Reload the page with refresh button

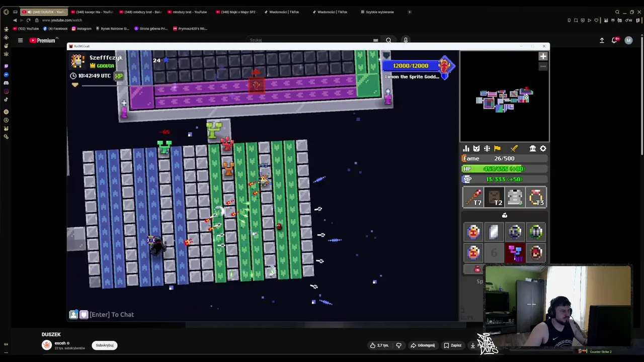(x=28, y=20)
